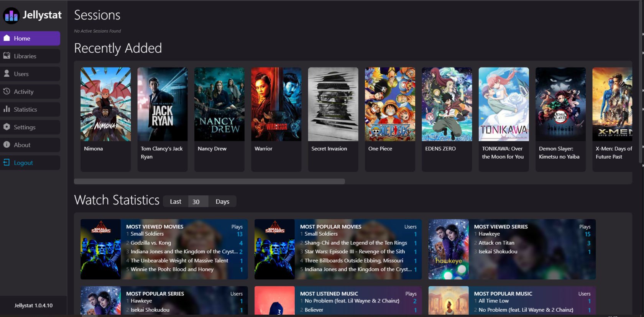Open the One Piece poster
The height and width of the screenshot is (317, 644).
coord(390,104)
